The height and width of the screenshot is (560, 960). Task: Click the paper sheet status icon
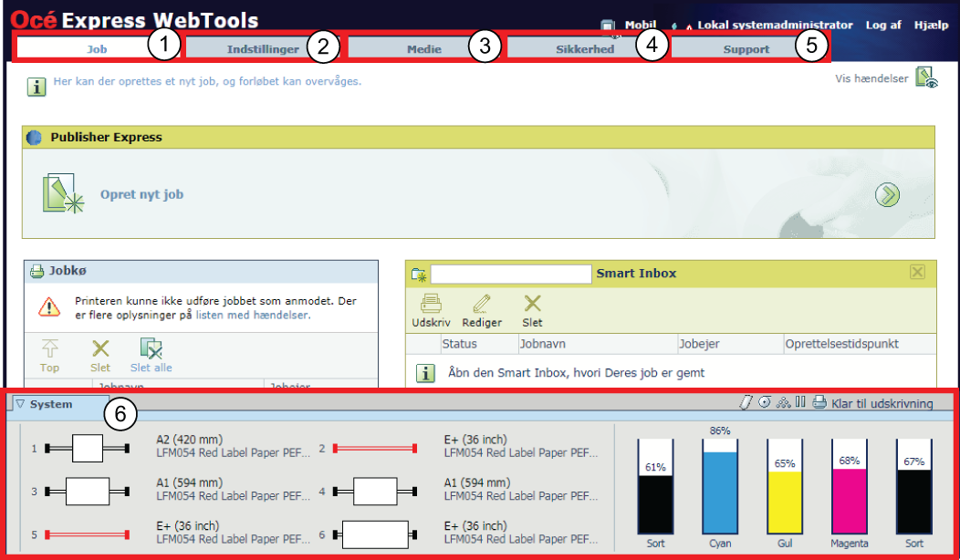pyautogui.click(x=746, y=402)
